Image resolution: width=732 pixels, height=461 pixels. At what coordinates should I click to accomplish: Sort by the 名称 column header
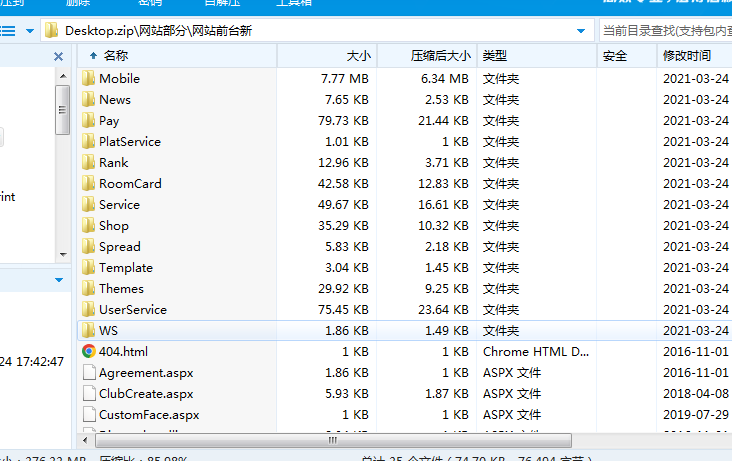coord(116,56)
